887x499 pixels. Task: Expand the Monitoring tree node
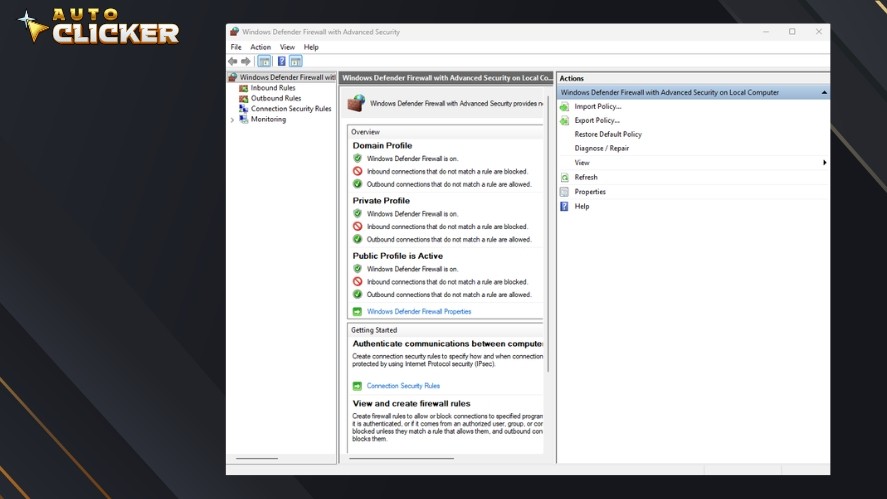[232, 120]
